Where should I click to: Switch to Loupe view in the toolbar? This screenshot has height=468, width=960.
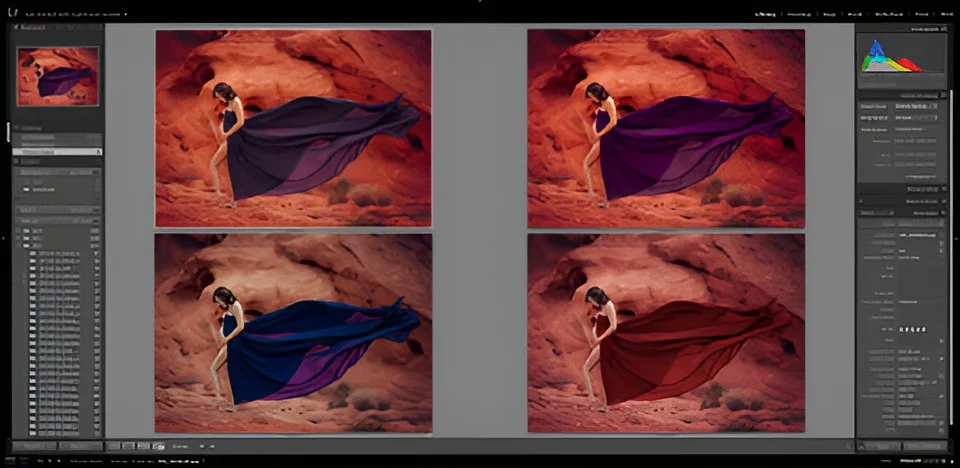pos(128,446)
